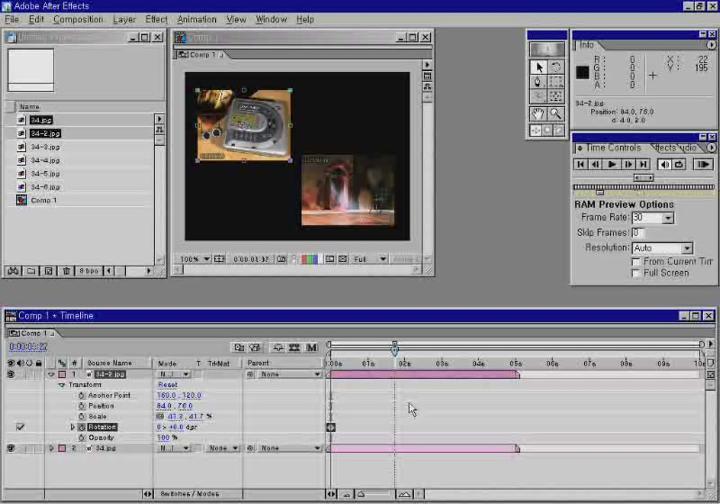Click the Opacity stopwatch icon

pyautogui.click(x=82, y=438)
